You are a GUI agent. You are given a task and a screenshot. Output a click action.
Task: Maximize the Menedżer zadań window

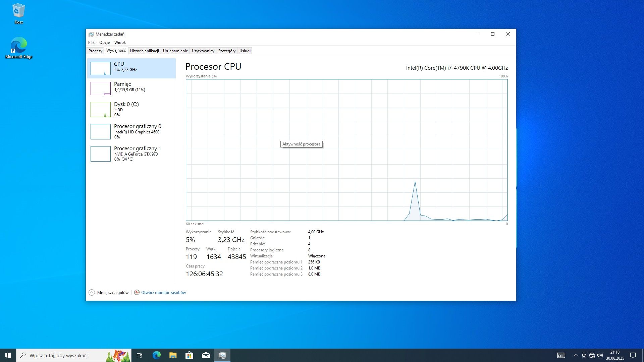click(x=493, y=34)
